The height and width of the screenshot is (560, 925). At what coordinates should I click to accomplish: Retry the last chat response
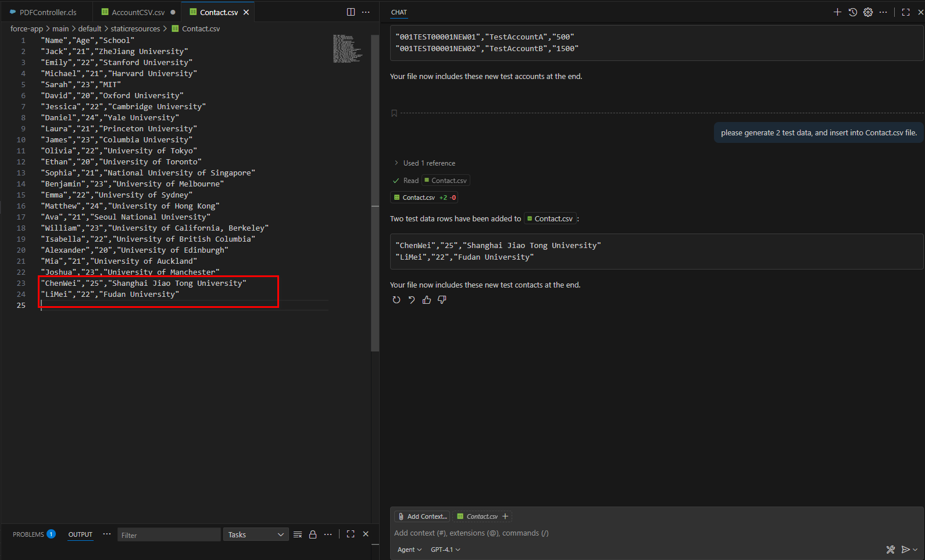(x=397, y=300)
